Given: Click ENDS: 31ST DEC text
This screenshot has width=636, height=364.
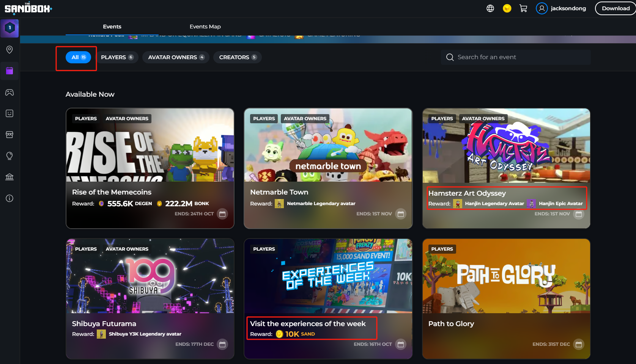Looking at the screenshot, I should click(551, 344).
